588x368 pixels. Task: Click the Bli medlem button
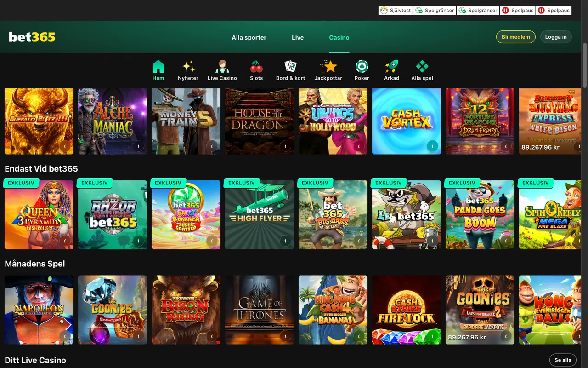coord(516,37)
